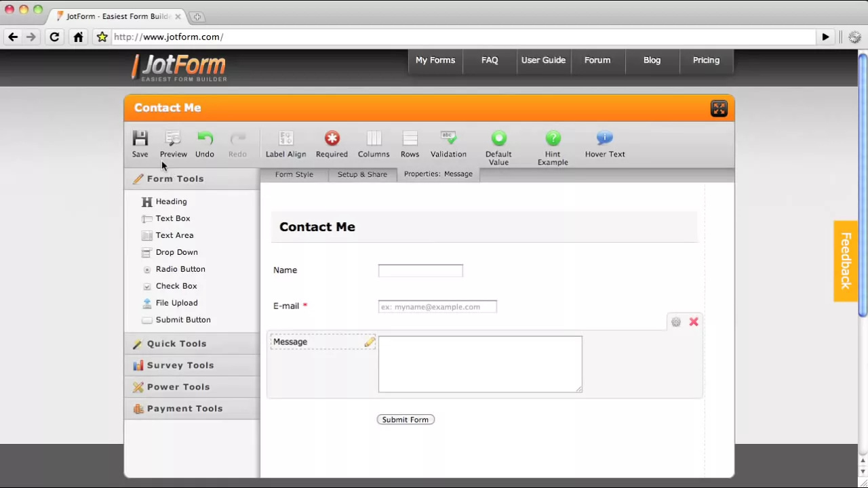This screenshot has width=868, height=488.
Task: Add a Drop Down element
Action: pyautogui.click(x=170, y=252)
